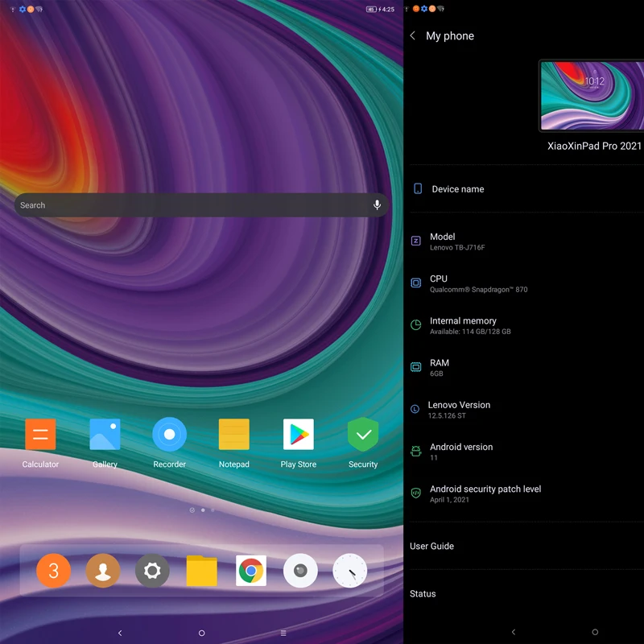
Task: Open the Clock app in dock
Action: pyautogui.click(x=349, y=571)
